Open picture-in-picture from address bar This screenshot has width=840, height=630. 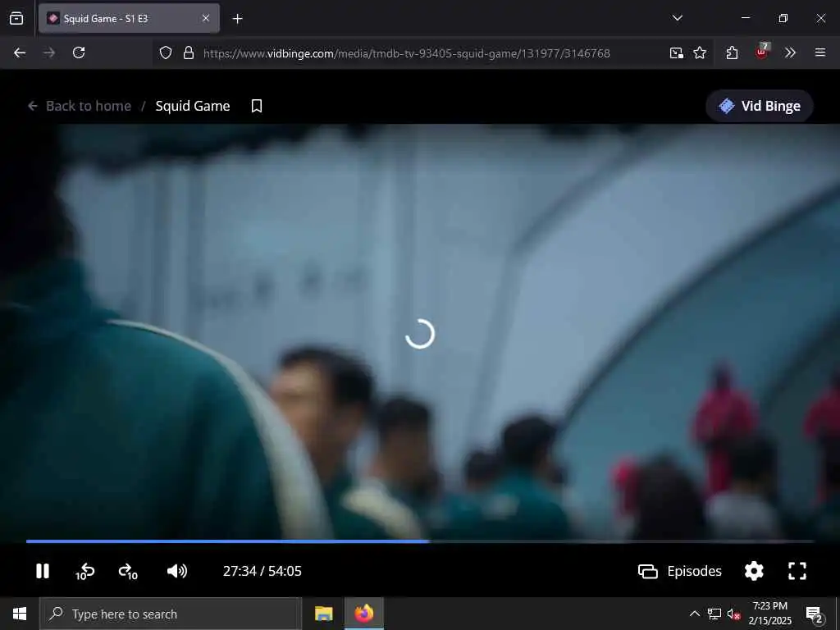click(677, 52)
